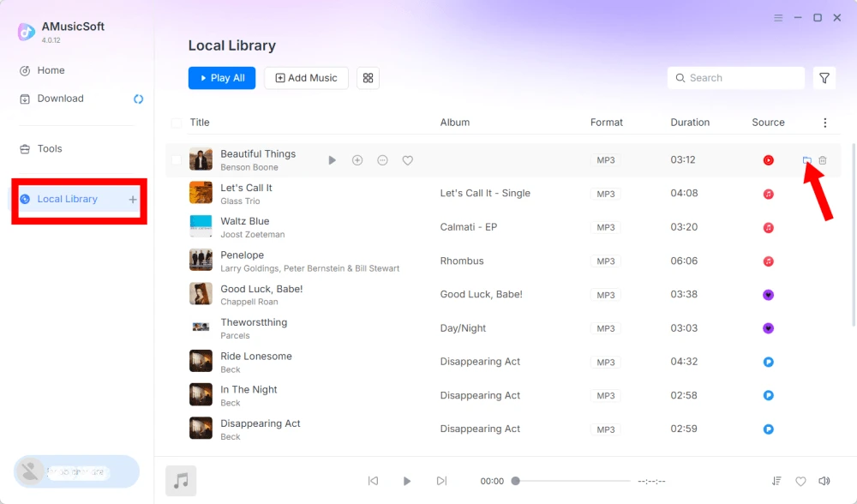The width and height of the screenshot is (857, 504).
Task: Open the filter options
Action: coord(824,78)
